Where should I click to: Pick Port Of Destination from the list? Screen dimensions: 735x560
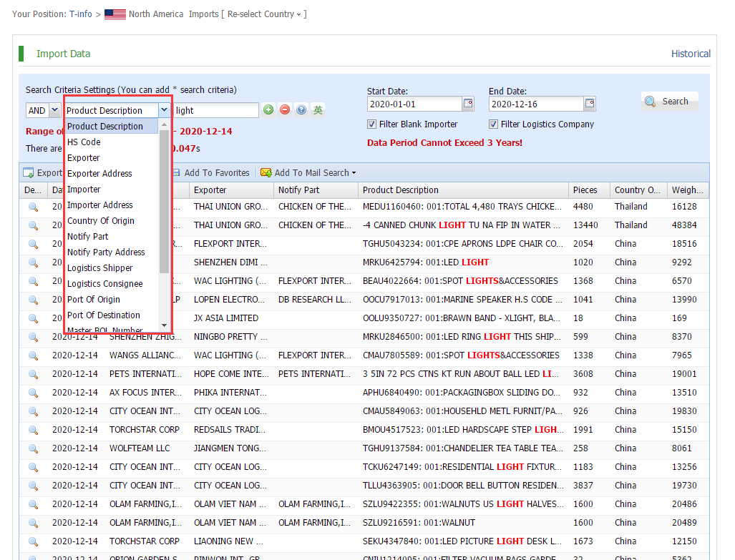(104, 315)
